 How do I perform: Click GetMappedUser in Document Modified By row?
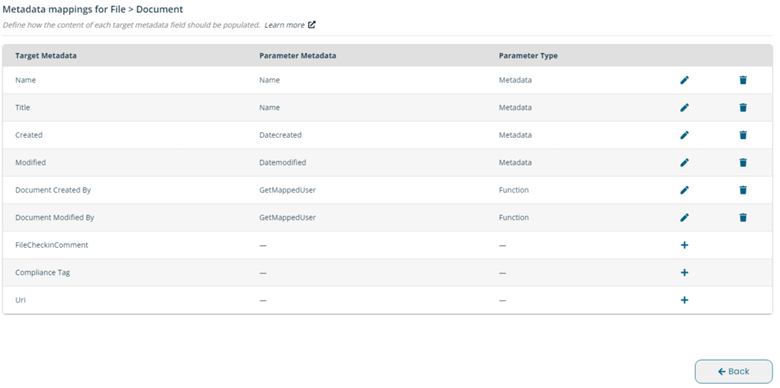288,217
